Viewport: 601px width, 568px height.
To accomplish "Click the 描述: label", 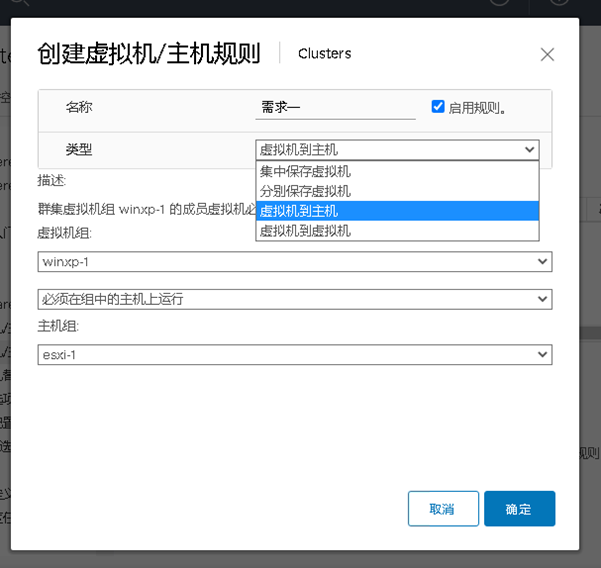I will [52, 180].
